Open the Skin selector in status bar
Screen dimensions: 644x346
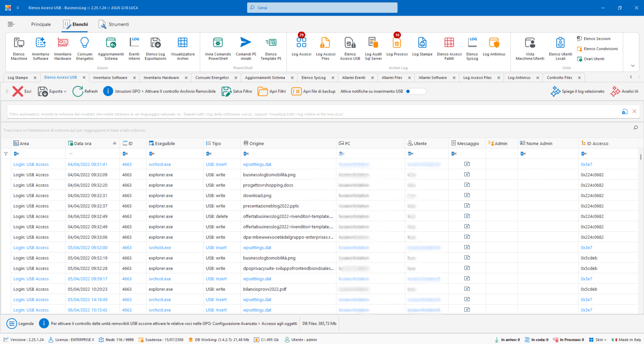598,340
